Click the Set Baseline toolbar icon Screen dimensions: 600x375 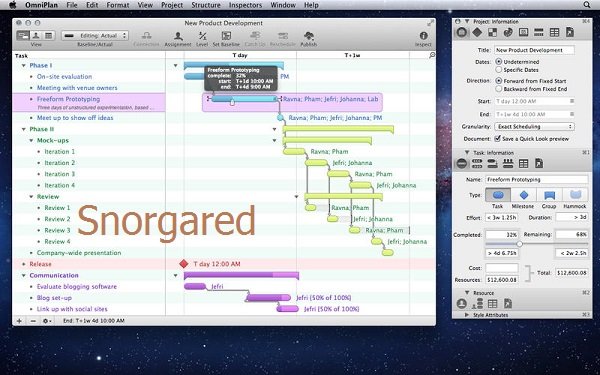(226, 36)
